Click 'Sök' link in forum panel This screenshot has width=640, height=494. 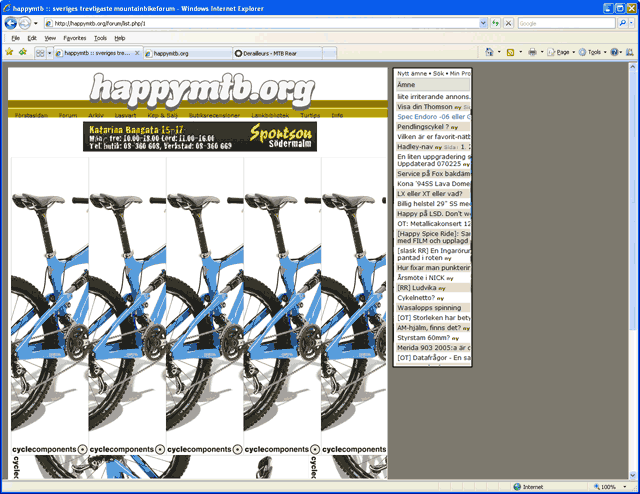(438, 73)
